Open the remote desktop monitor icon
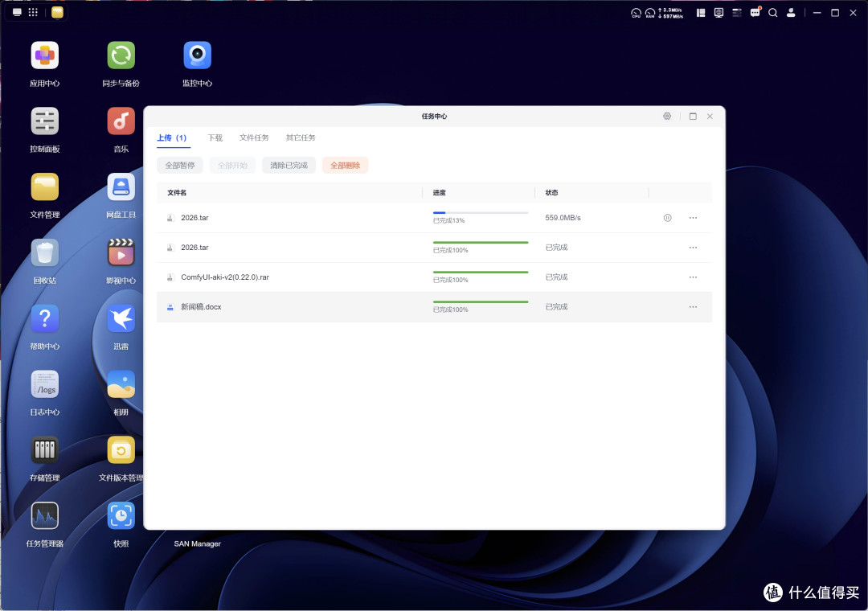This screenshot has width=868, height=611. [719, 13]
